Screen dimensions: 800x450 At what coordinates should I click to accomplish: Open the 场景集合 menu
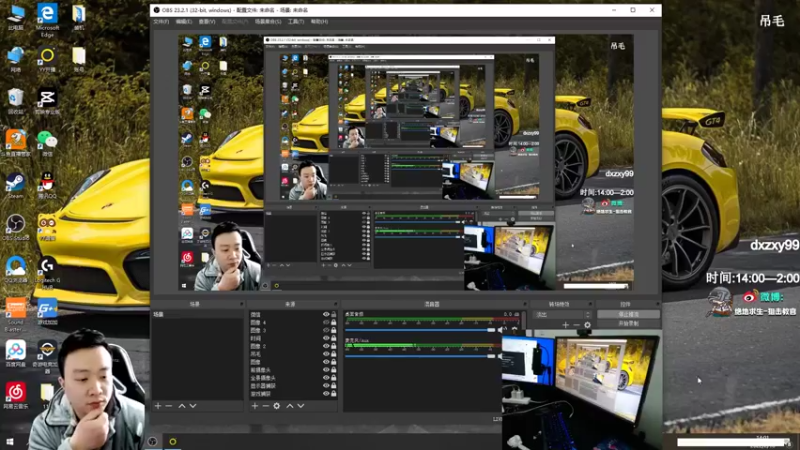[267, 21]
